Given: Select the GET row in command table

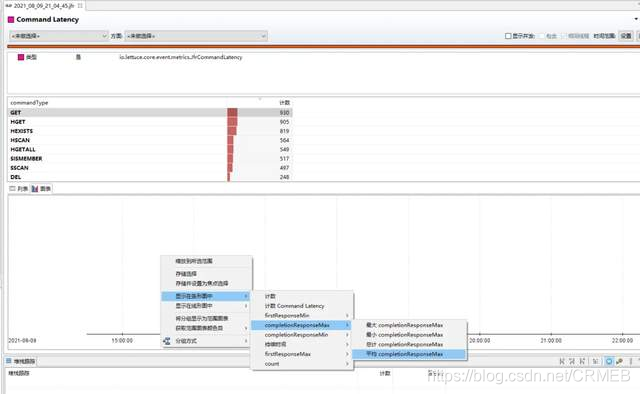Looking at the screenshot, I should click(x=150, y=112).
